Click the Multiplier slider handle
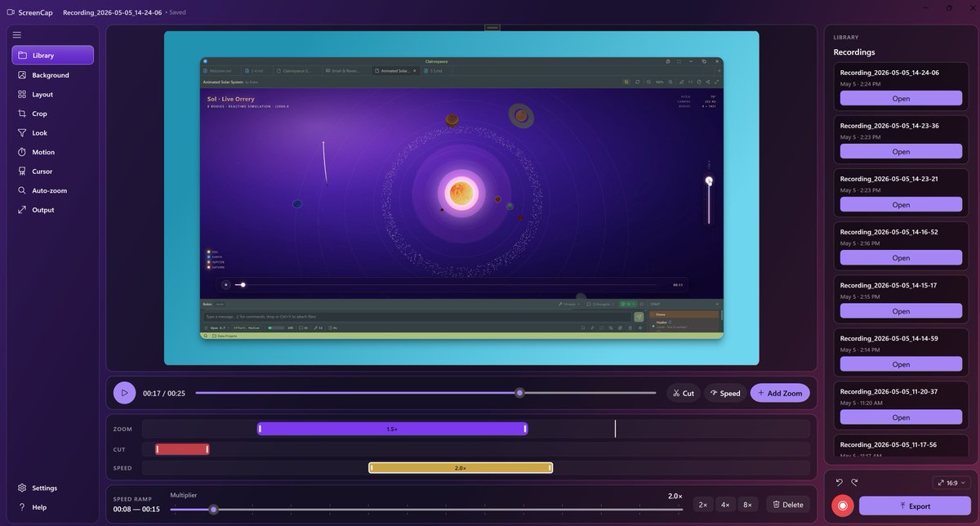This screenshot has width=980, height=526. [213, 510]
